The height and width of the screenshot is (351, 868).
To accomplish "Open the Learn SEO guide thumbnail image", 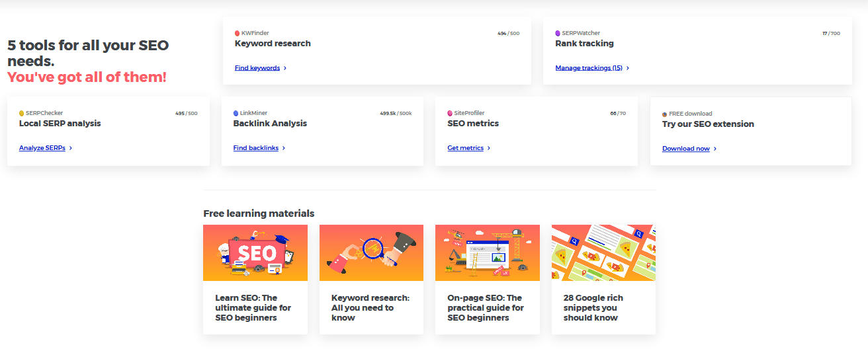I will [255, 253].
